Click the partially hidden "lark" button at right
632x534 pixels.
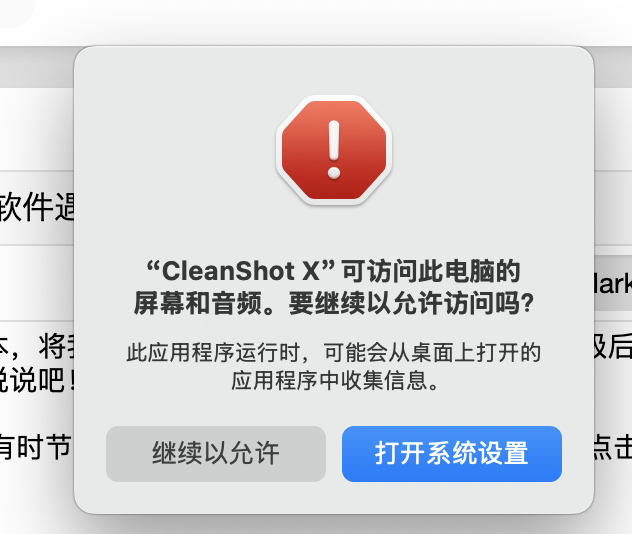(613, 283)
